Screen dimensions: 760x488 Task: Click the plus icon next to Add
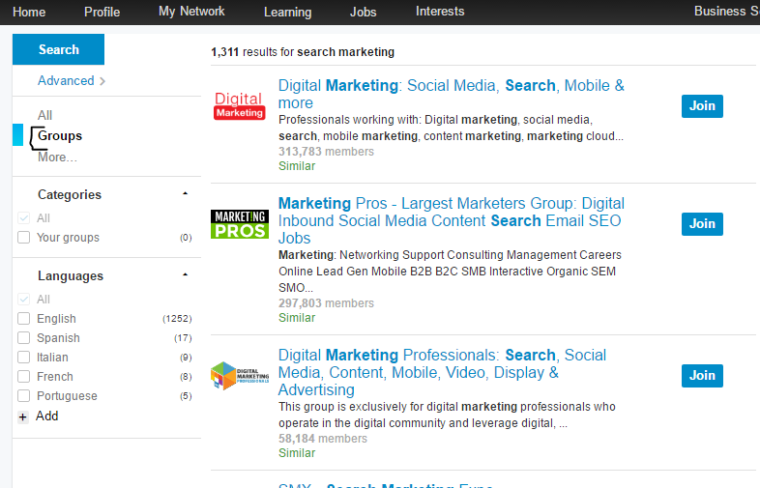click(x=23, y=417)
